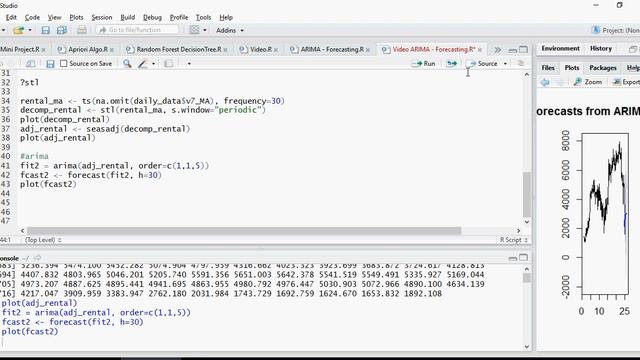Image resolution: width=640 pixels, height=360 pixels.
Task: Switch to the Apriori Algo.R tab
Action: [x=88, y=49]
